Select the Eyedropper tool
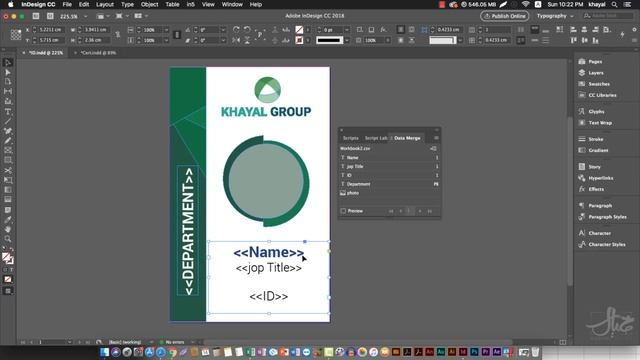Image resolution: width=640 pixels, height=360 pixels. 8,220
